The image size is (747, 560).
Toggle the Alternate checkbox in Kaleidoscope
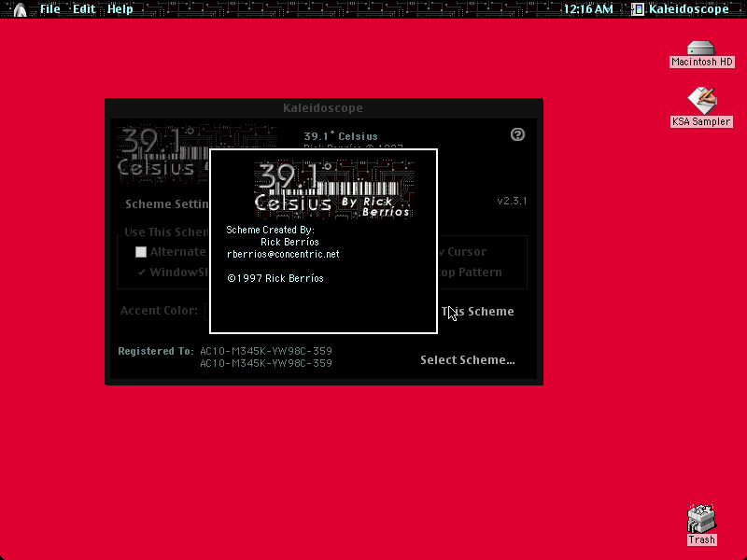(x=141, y=252)
